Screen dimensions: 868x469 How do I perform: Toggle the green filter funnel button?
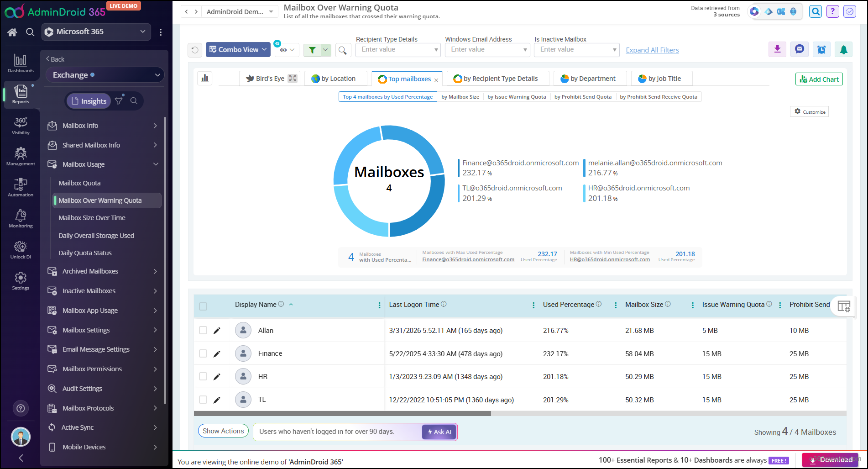tap(312, 50)
